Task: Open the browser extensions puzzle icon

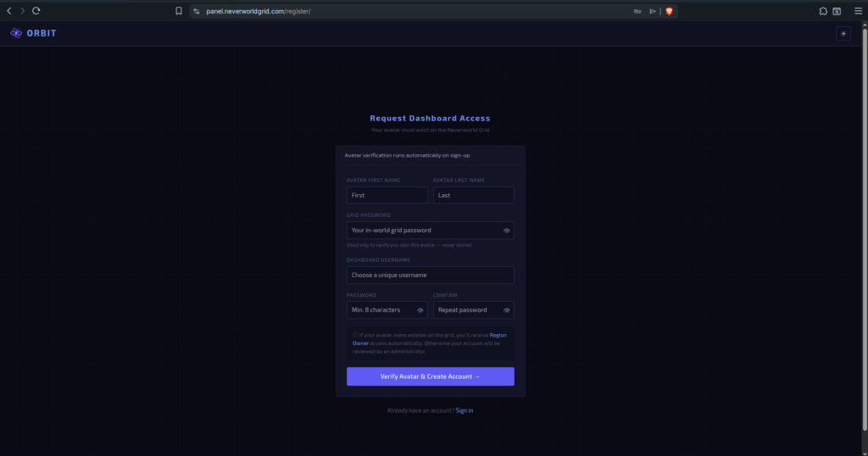Action: pyautogui.click(x=823, y=11)
